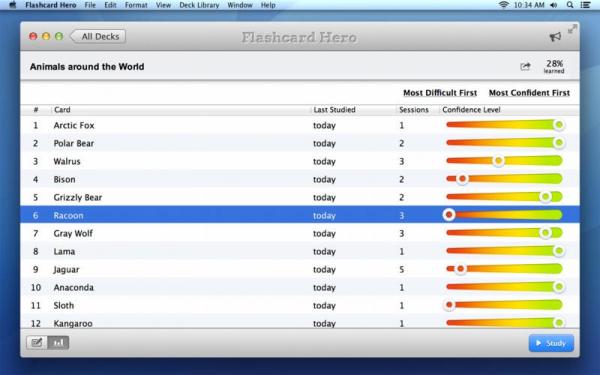Open the Format menu
600x375 pixels.
[136, 5]
